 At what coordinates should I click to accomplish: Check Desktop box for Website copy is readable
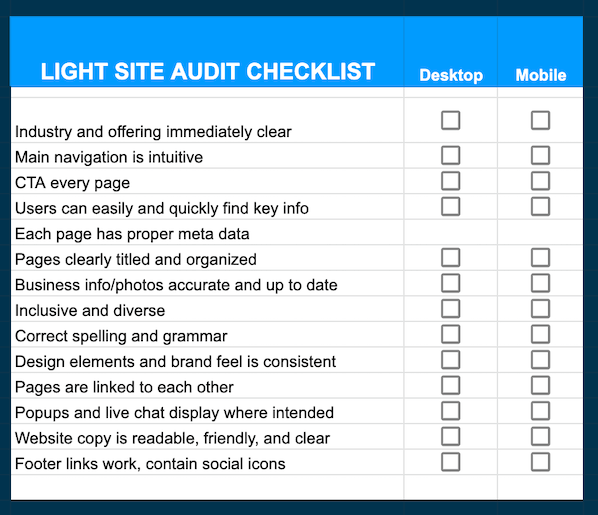coord(450,436)
